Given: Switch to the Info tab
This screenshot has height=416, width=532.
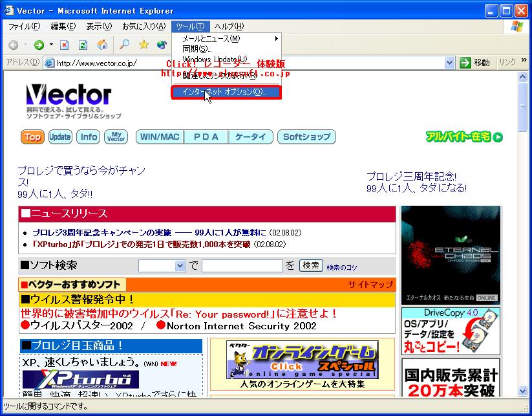Looking at the screenshot, I should 88,137.
